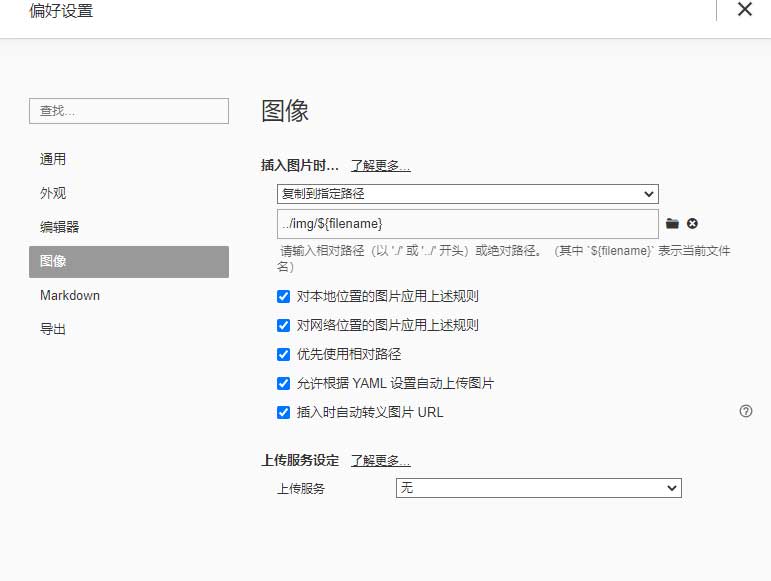Open the '复制到指定路径' dropdown
Image resolution: width=771 pixels, height=581 pixels.
(467, 194)
